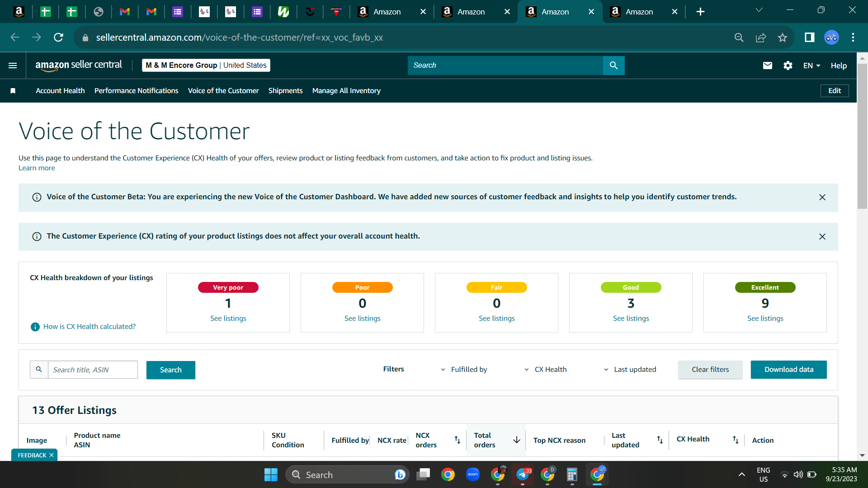Open the Windows Start menu
The image size is (868, 488).
tap(271, 474)
